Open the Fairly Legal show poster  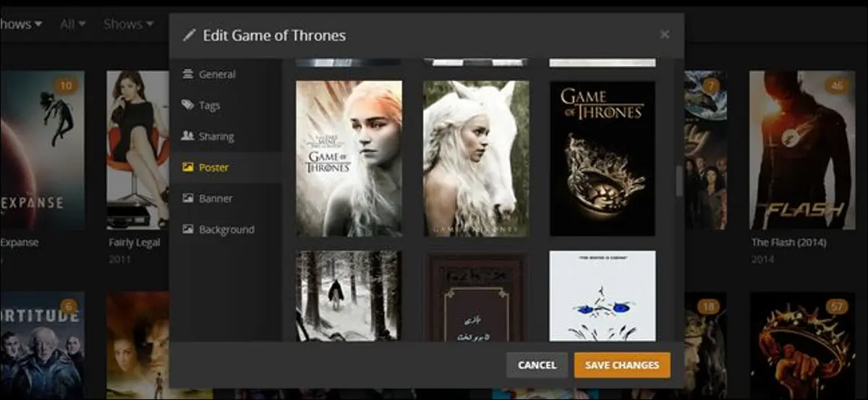click(x=137, y=150)
